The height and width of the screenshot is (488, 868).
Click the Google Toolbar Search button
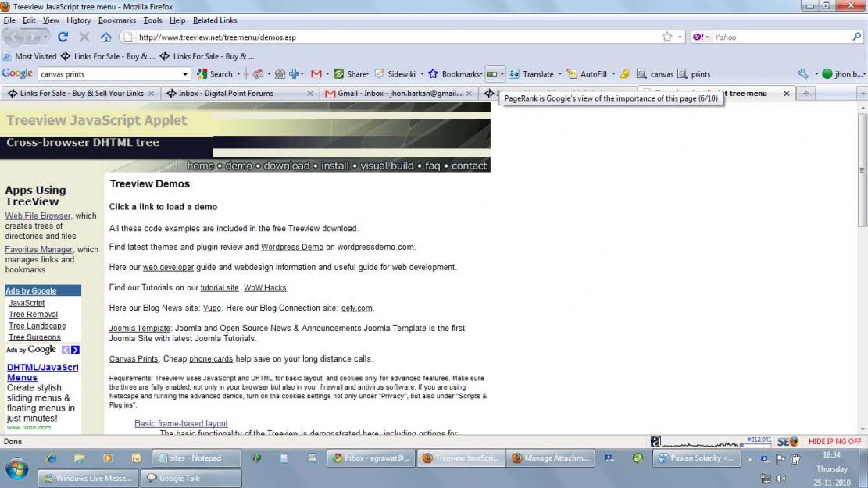(x=215, y=74)
